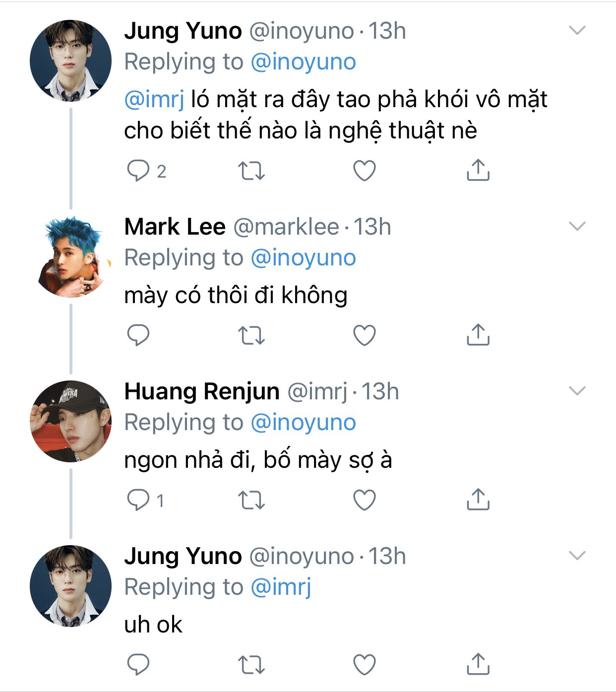Reply to Huang Renjun's tweet
This screenshot has height=692, width=616.
138,500
